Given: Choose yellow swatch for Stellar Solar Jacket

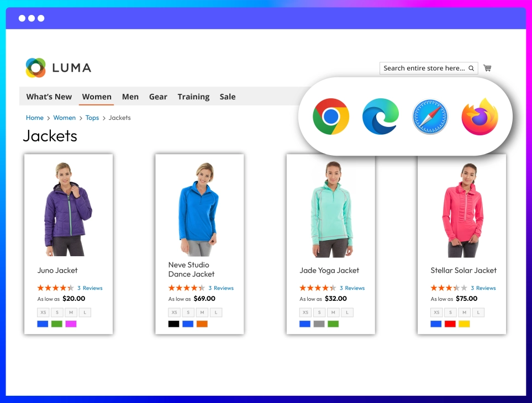Looking at the screenshot, I should coord(464,324).
